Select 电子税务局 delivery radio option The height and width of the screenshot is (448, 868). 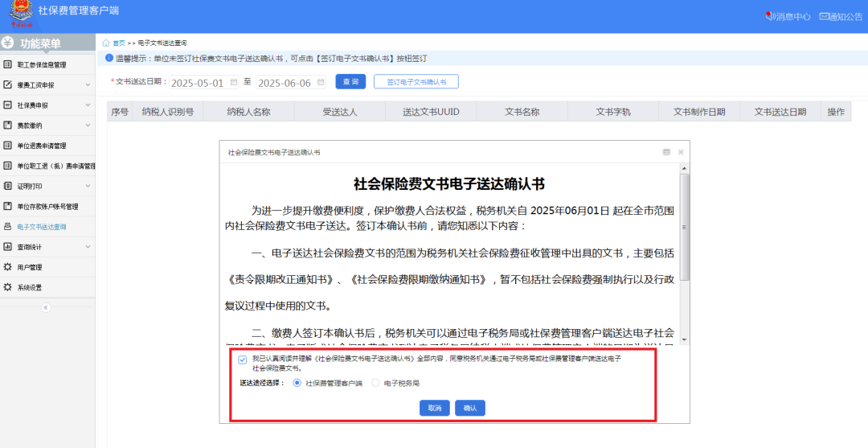pos(375,384)
